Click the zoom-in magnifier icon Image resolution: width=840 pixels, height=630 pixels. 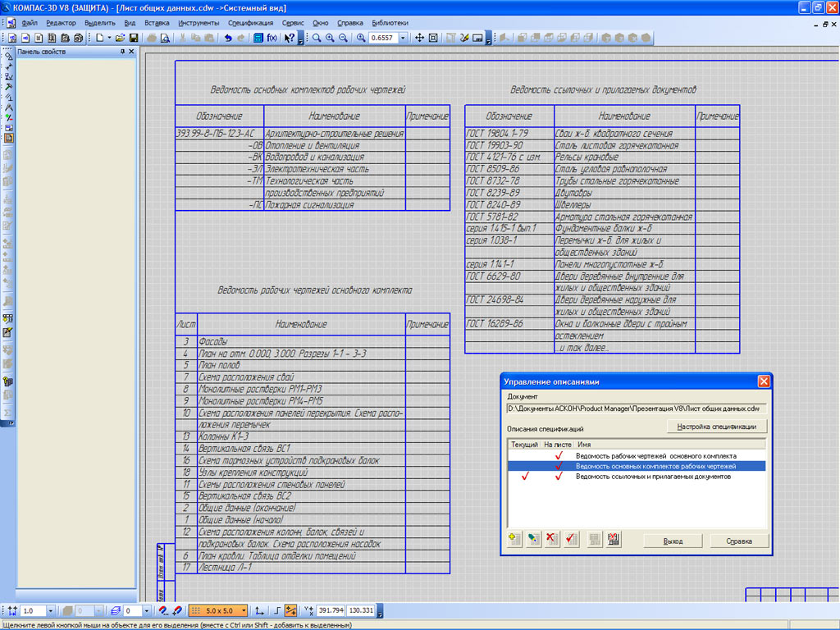(x=330, y=38)
